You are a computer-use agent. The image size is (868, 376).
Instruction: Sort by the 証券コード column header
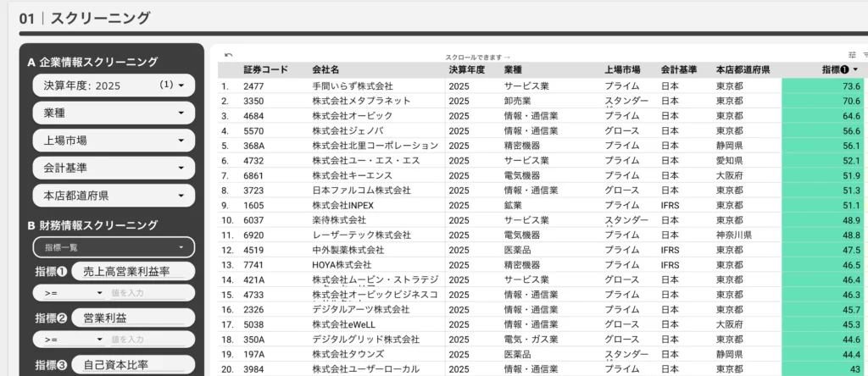click(x=265, y=70)
